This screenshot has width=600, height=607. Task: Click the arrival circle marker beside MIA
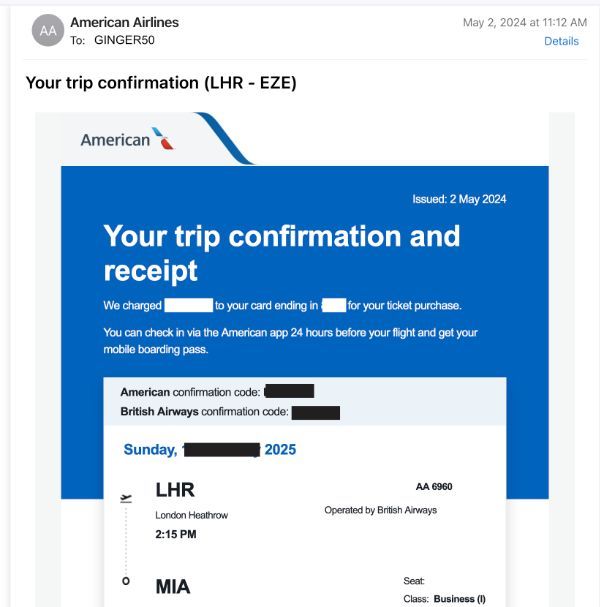pyautogui.click(x=126, y=581)
